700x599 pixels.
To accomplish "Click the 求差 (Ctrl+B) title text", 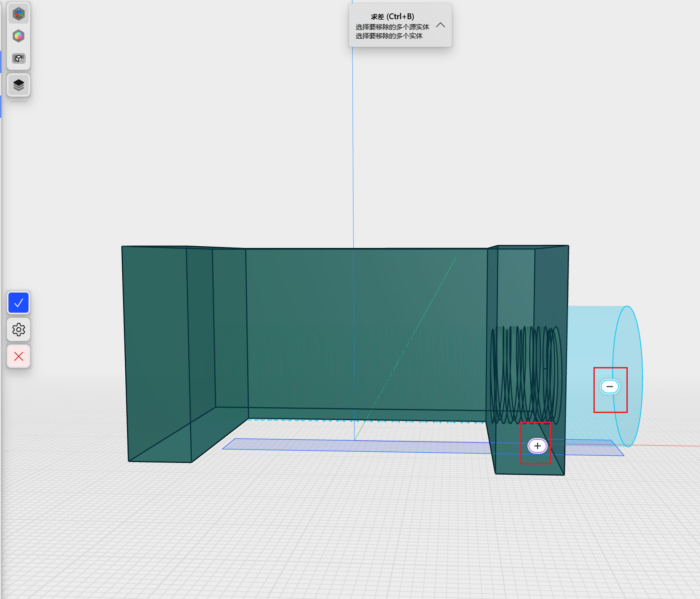I will pos(392,17).
